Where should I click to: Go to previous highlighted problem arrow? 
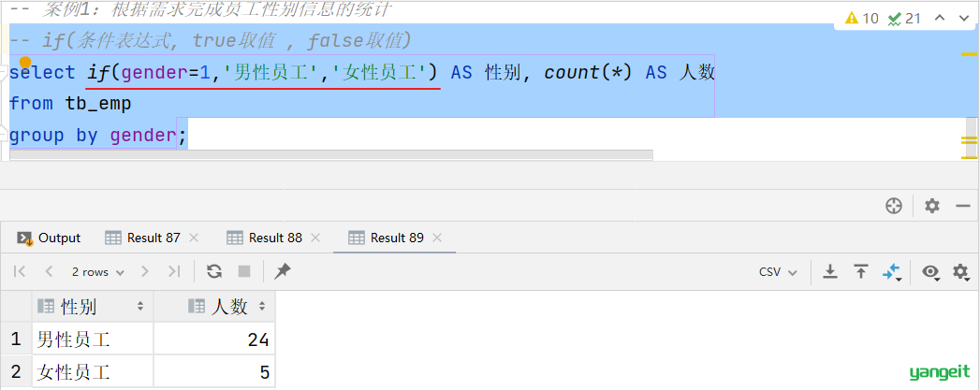(x=940, y=18)
